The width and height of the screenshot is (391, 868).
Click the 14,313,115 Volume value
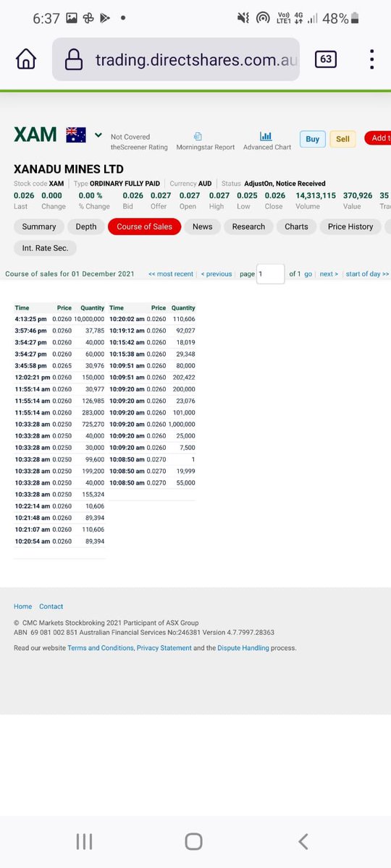point(316,195)
